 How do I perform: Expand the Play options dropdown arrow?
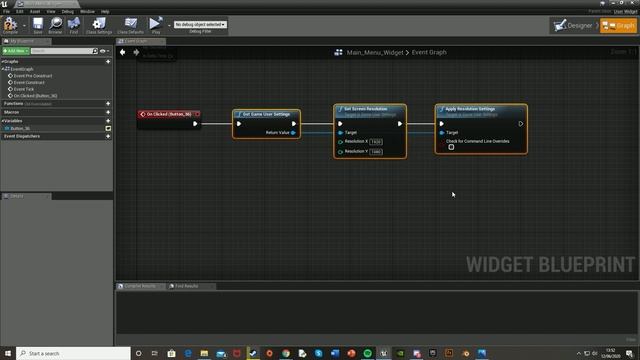click(169, 25)
